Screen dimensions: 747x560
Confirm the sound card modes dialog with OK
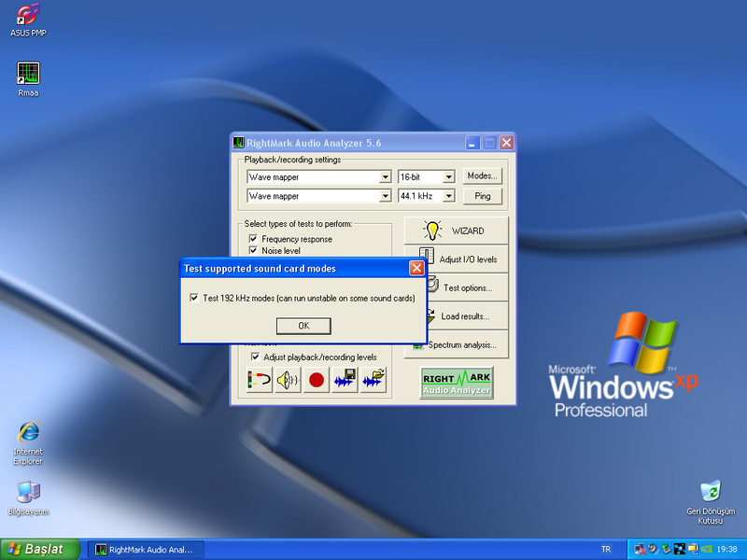pyautogui.click(x=303, y=326)
